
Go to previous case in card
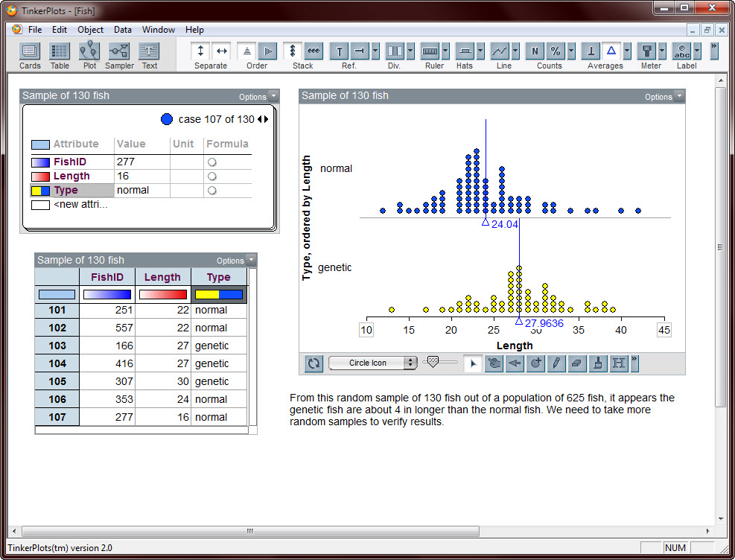coord(260,119)
